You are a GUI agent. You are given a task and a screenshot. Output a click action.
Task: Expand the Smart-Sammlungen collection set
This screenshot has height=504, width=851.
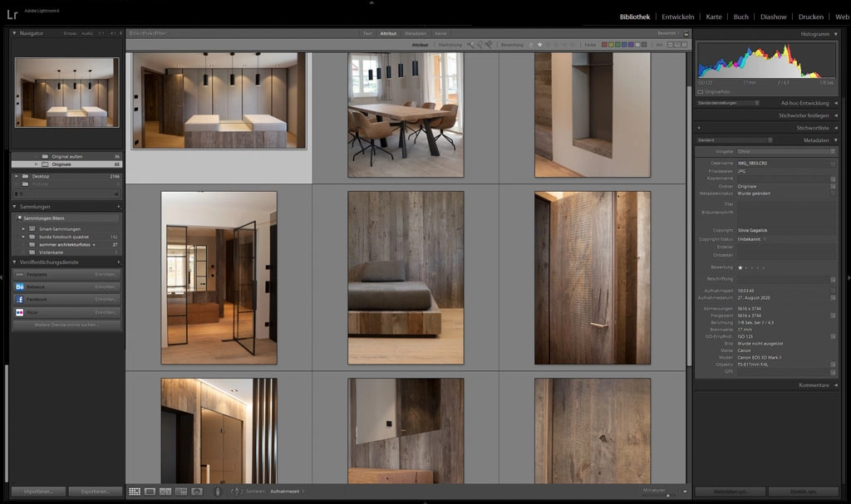point(23,228)
